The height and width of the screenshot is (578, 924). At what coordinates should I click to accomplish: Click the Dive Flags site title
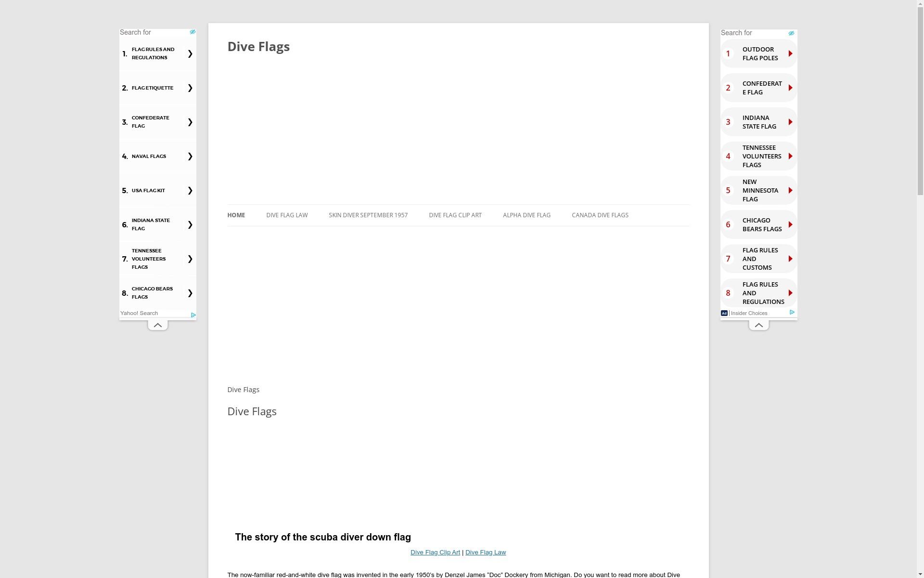coord(258,47)
